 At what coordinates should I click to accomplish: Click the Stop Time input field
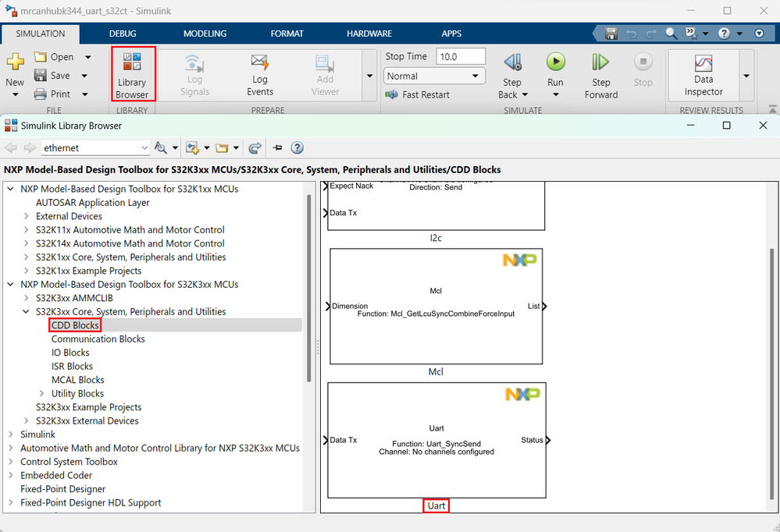pos(461,57)
